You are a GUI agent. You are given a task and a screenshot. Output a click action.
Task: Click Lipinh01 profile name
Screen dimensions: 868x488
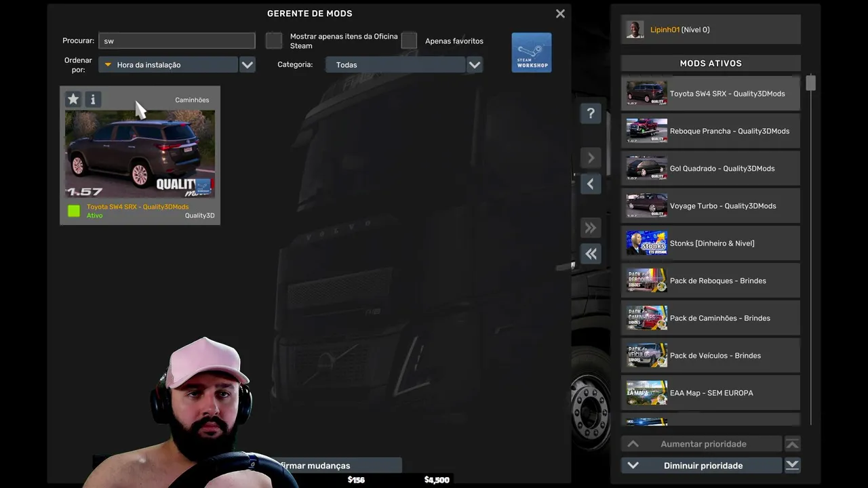pyautogui.click(x=665, y=30)
